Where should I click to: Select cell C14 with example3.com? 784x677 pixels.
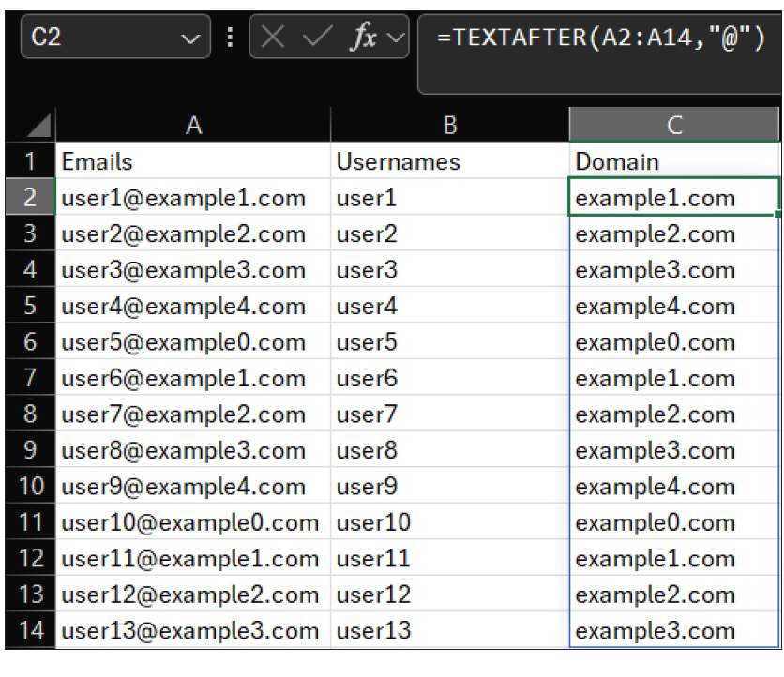coord(673,630)
